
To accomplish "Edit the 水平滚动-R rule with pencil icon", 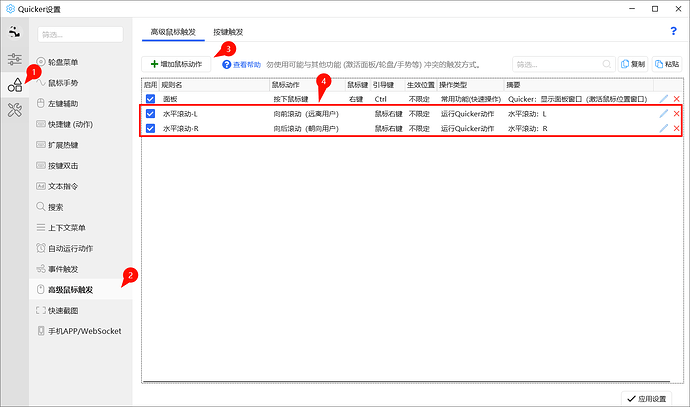I will [x=663, y=128].
